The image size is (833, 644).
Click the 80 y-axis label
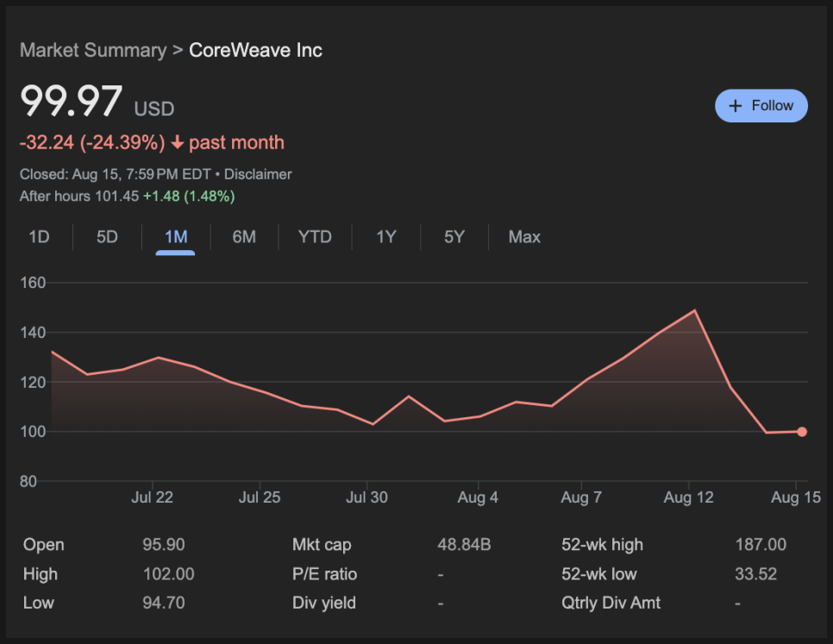pyautogui.click(x=28, y=482)
